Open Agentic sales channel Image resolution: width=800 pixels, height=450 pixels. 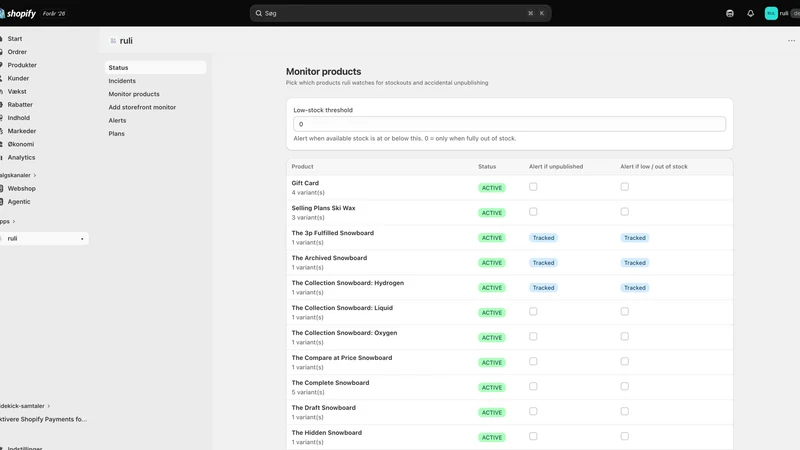tap(19, 202)
